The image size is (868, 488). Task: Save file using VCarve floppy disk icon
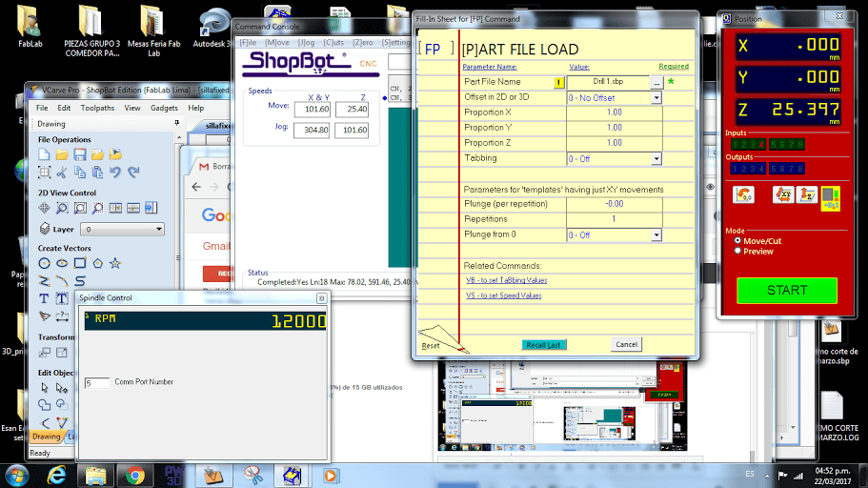[x=80, y=154]
